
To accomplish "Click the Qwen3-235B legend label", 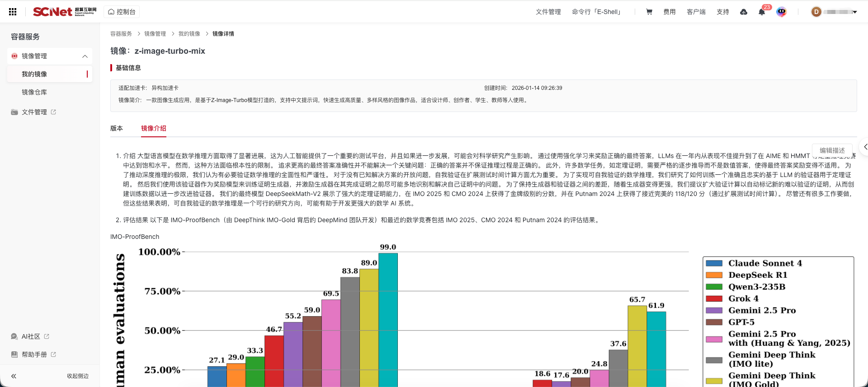I will [x=757, y=287].
